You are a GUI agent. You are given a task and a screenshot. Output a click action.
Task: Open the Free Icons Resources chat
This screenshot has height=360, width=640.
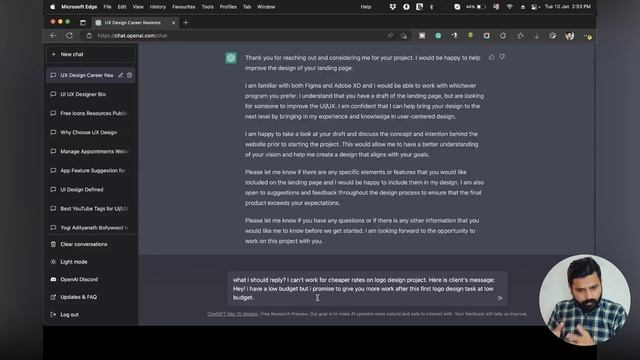[91, 113]
